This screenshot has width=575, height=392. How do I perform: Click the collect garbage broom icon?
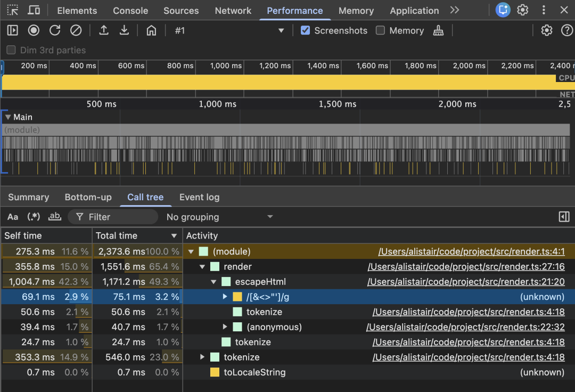click(438, 31)
